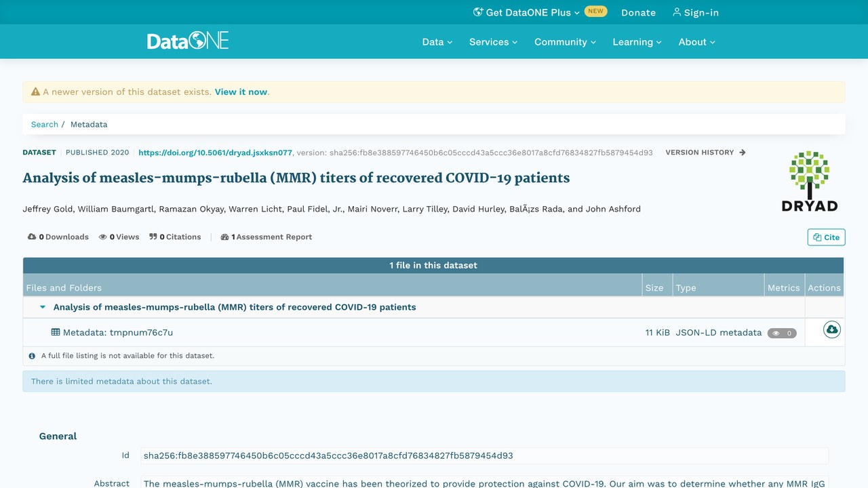Viewport: 868px width, 488px height.
Task: Click the Donate link
Action: (x=638, y=12)
